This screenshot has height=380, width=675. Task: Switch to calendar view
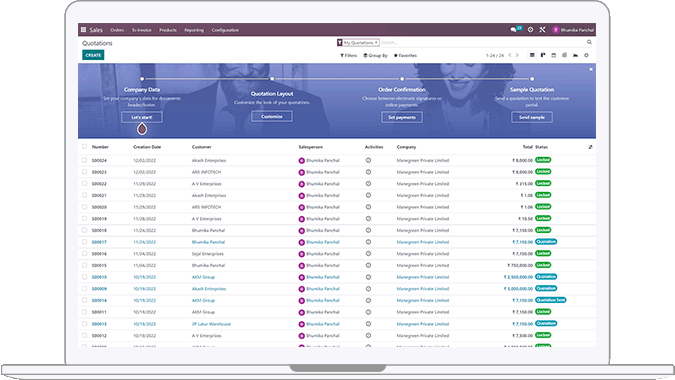(554, 55)
